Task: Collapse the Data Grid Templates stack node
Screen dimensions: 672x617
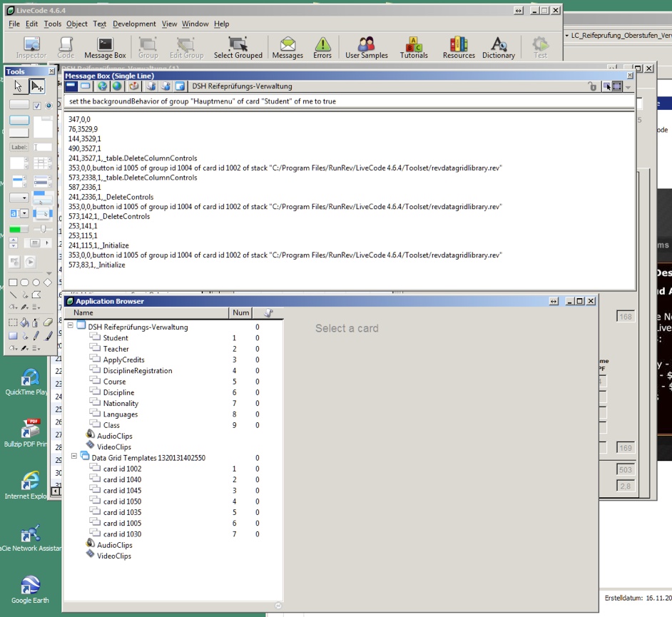Action: point(74,457)
